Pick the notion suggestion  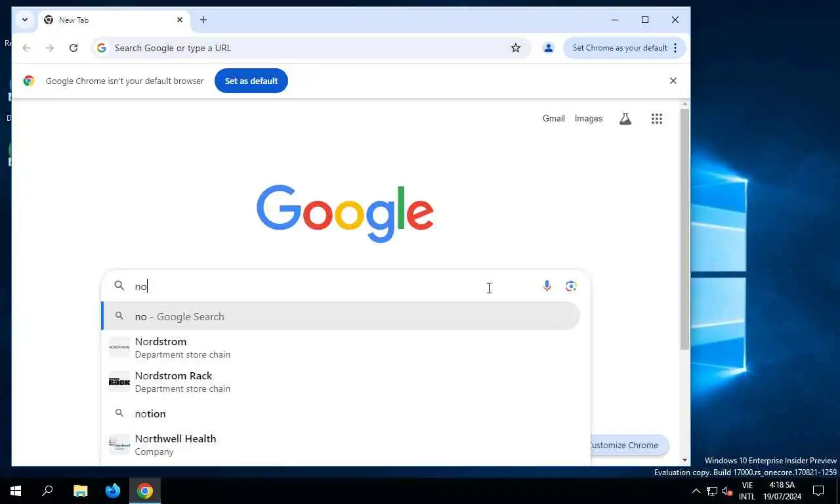341,413
